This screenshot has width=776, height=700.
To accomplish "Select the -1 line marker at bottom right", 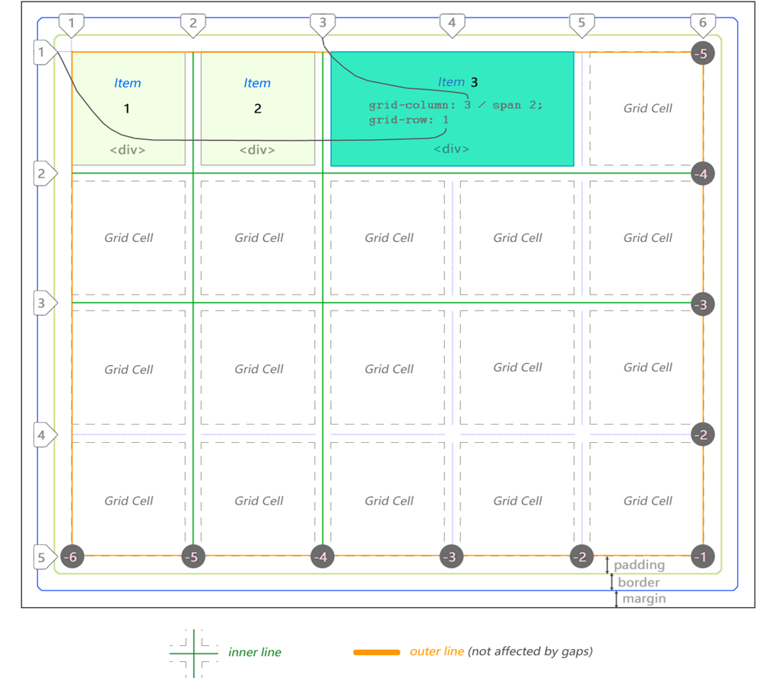I will click(702, 557).
